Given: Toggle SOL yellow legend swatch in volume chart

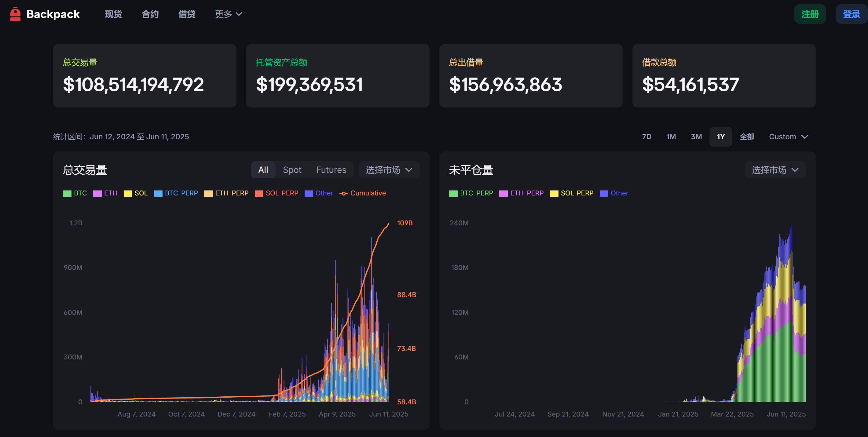Looking at the screenshot, I should tap(128, 194).
